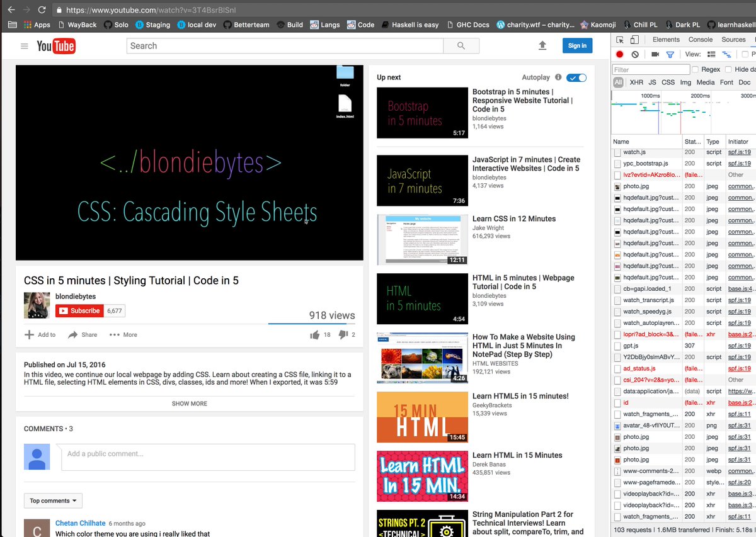Go to the YouTube home logo

56,46
